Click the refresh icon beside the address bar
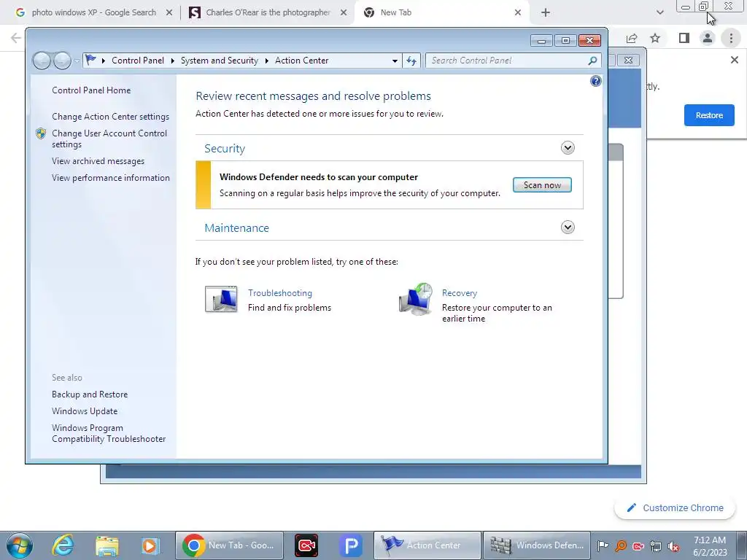 click(411, 61)
